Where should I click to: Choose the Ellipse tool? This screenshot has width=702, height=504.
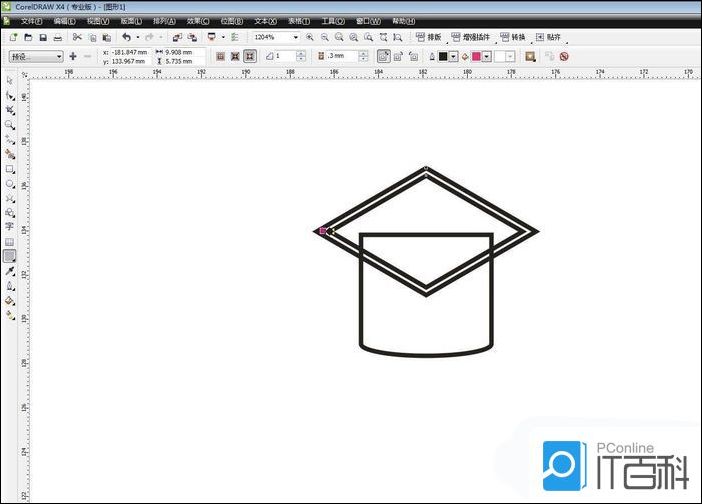coord(10,184)
